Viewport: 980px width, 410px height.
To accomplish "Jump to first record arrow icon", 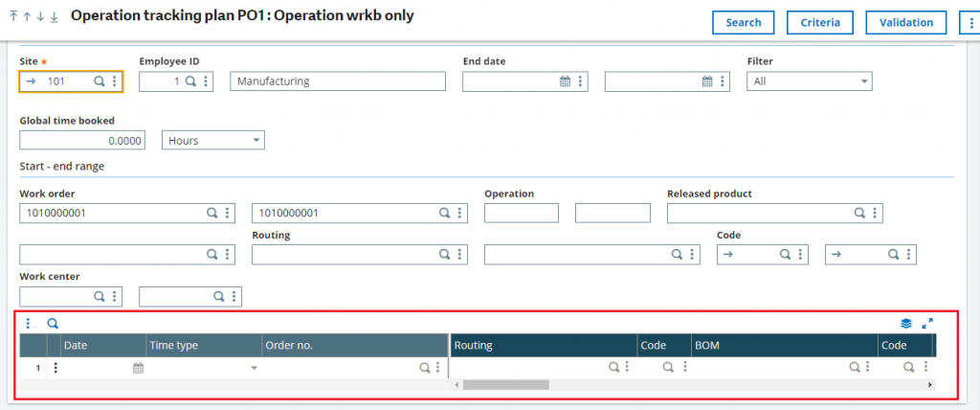I will click(14, 17).
